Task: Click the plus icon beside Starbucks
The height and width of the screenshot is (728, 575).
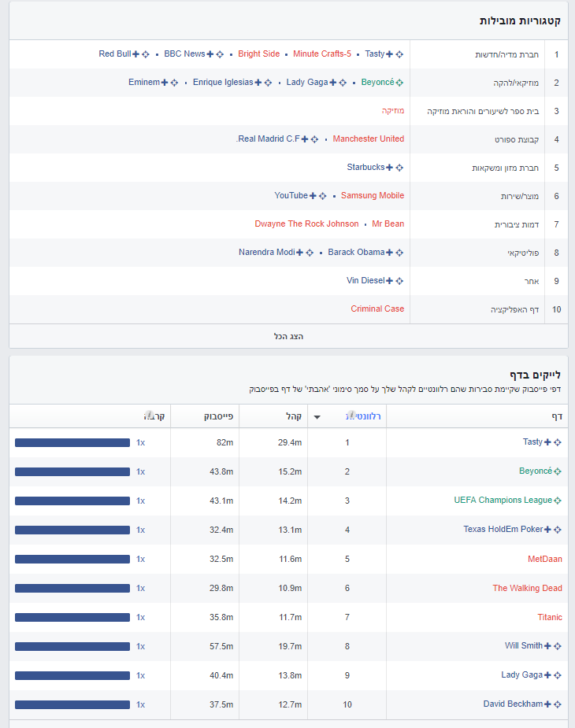Action: [390, 168]
